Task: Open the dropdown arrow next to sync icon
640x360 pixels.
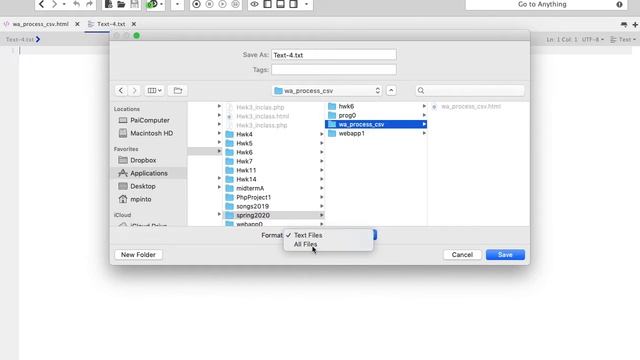Action: (x=162, y=4)
